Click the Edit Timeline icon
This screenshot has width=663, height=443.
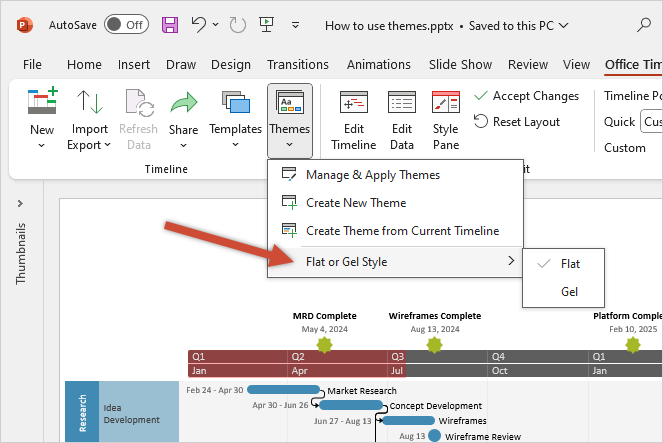(353, 103)
